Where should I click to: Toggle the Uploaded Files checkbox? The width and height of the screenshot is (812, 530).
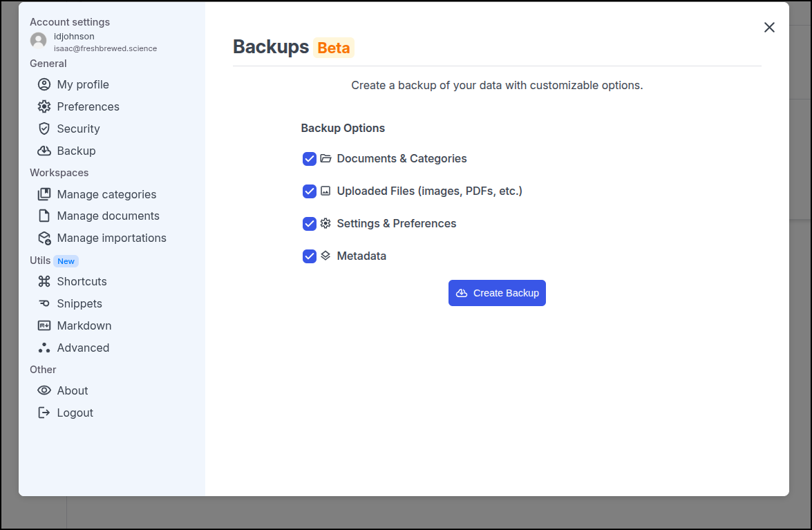tap(310, 191)
